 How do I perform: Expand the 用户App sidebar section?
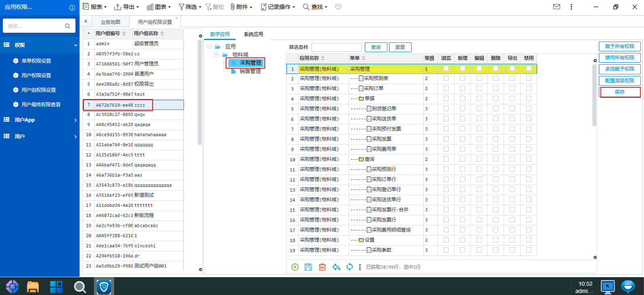75,120
